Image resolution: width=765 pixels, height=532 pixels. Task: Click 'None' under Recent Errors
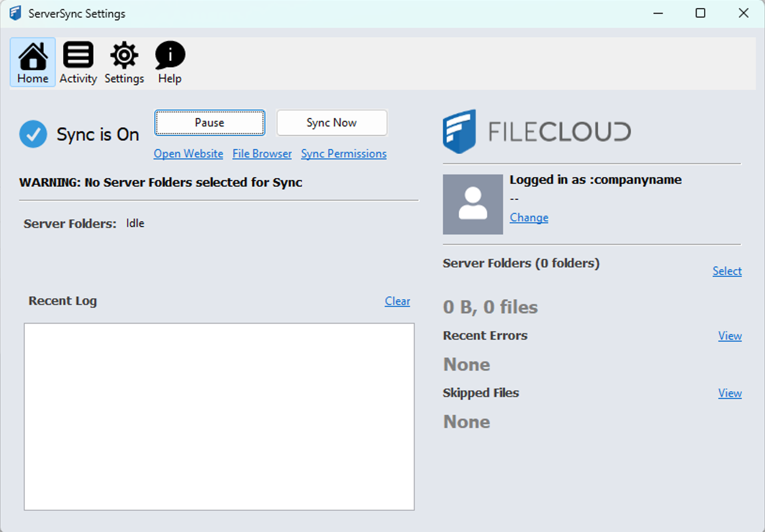[467, 364]
